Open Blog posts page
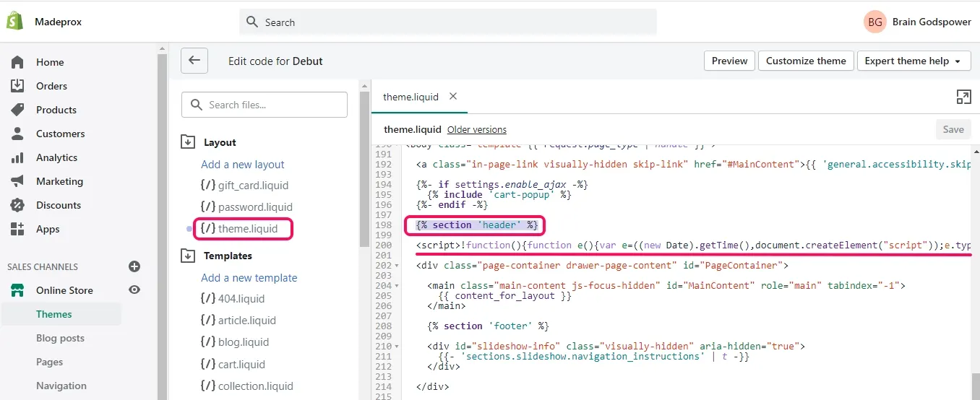This screenshot has height=400, width=980. tap(60, 338)
